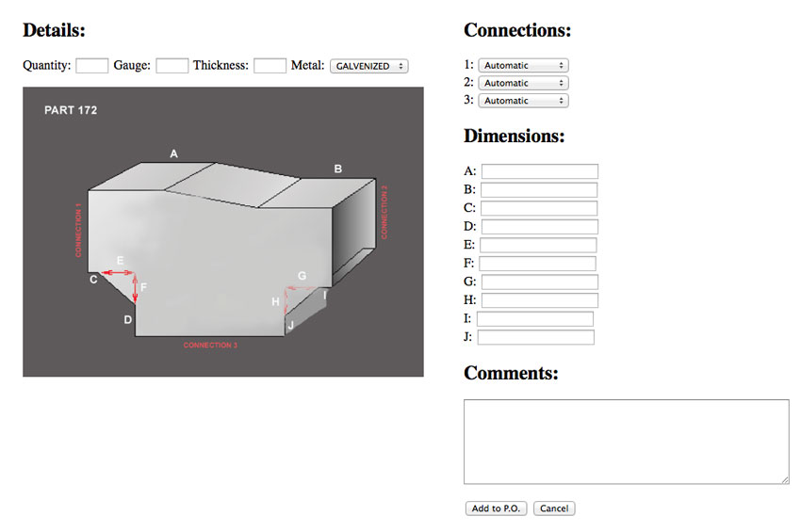The width and height of the screenshot is (801, 532).
Task: Select the dimension I input
Action: point(534,319)
